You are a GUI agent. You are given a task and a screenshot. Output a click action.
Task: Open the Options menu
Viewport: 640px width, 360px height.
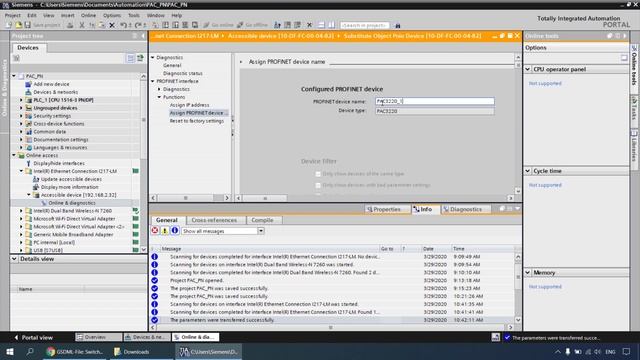pos(112,15)
